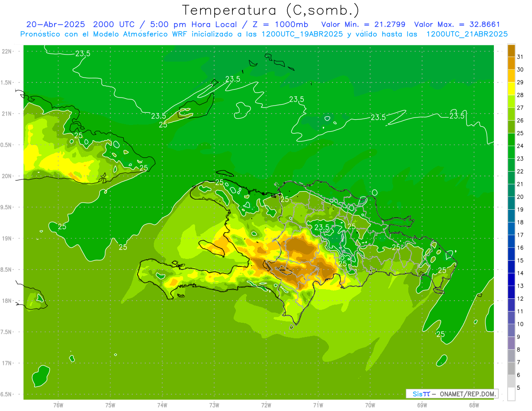Image resolution: width=532 pixels, height=411 pixels.
Task: Click the colorbar scale label 5
Action: 519,388
